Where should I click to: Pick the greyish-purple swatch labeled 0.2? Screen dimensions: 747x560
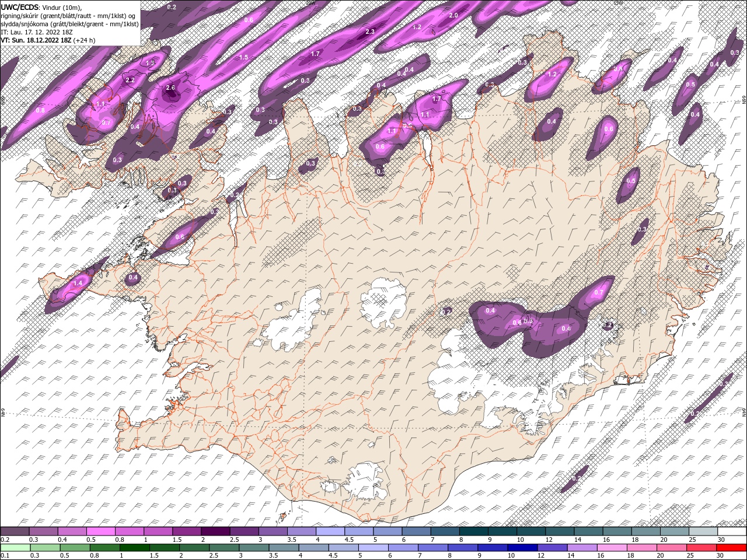15,531
